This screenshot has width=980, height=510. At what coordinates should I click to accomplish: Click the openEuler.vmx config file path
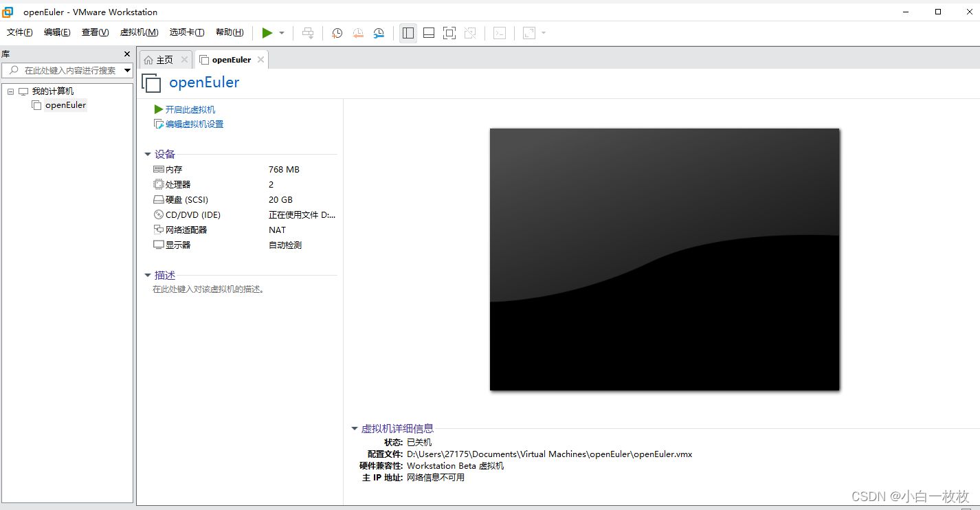(550, 454)
